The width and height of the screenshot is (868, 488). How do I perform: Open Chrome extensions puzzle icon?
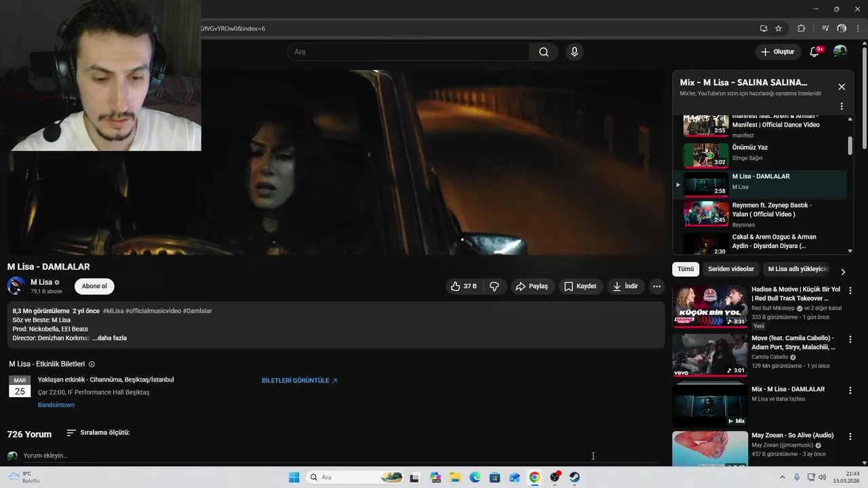pyautogui.click(x=801, y=28)
